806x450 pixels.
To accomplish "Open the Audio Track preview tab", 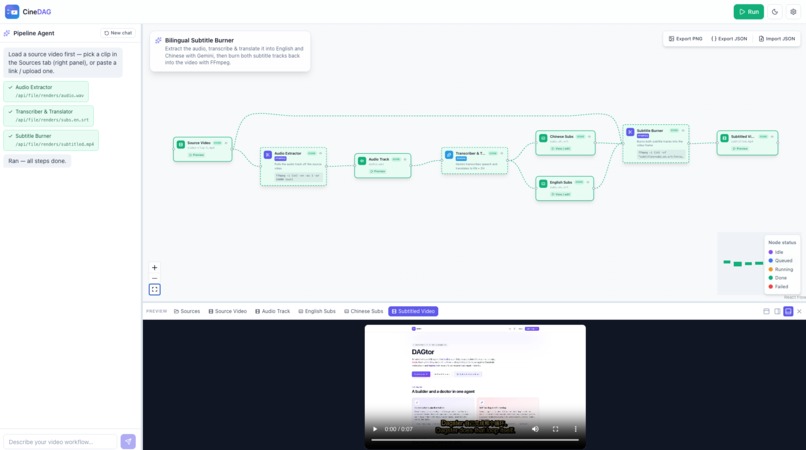I will coord(273,311).
